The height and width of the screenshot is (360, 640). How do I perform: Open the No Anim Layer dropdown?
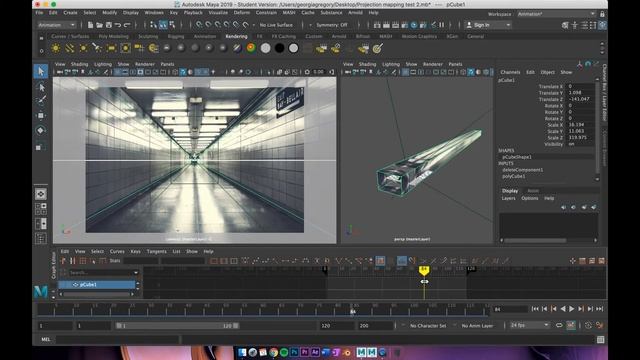click(x=477, y=326)
